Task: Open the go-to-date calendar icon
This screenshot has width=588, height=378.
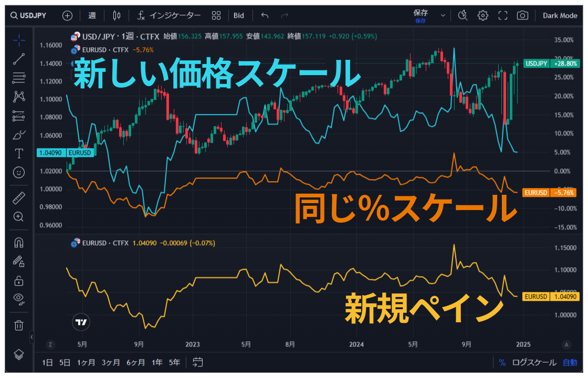Action: pyautogui.click(x=197, y=362)
